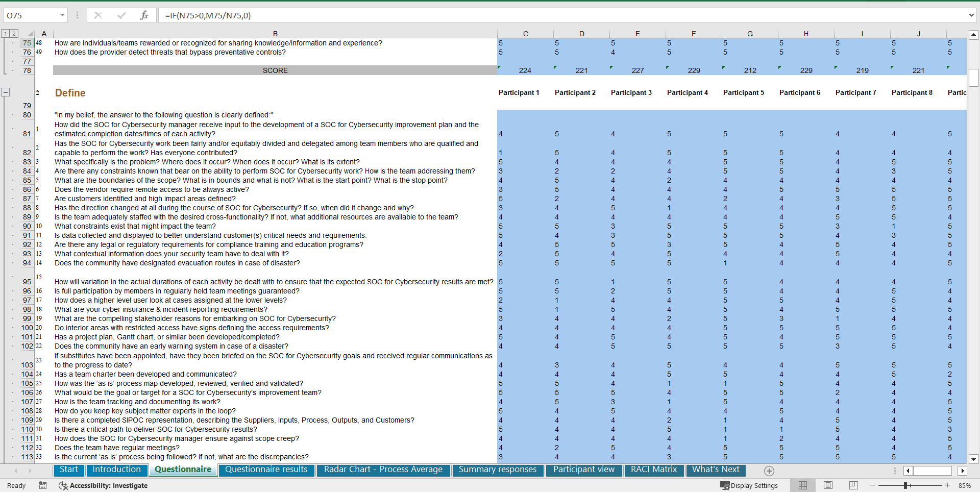Open the Insert Function fx dialog
The width and height of the screenshot is (980, 493).
144,15
